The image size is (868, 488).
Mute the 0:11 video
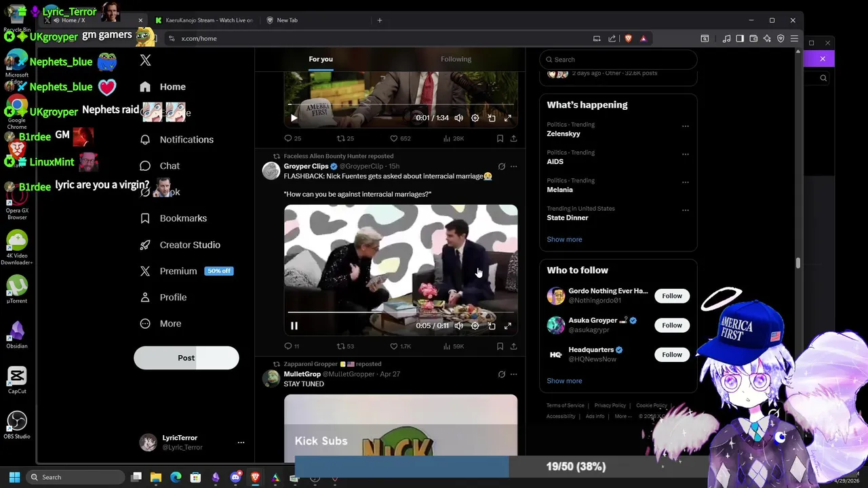(x=458, y=326)
